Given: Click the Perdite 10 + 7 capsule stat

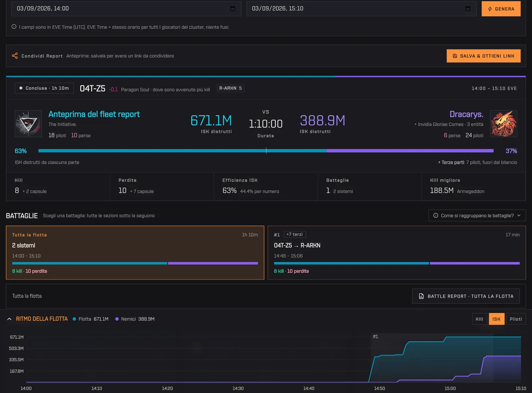Looking at the screenshot, I should [x=162, y=186].
